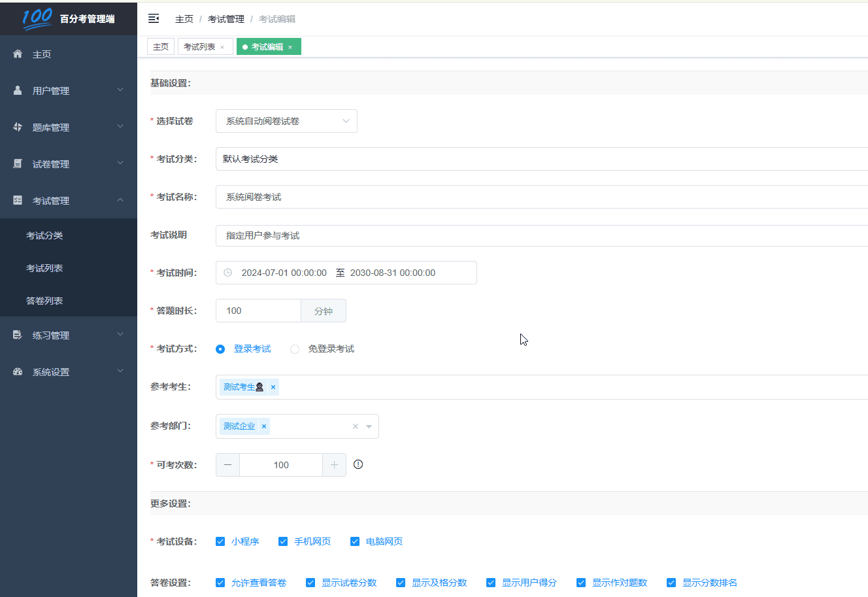This screenshot has height=597, width=868.
Task: Click the 试卷管理 book icon
Action: [17, 163]
